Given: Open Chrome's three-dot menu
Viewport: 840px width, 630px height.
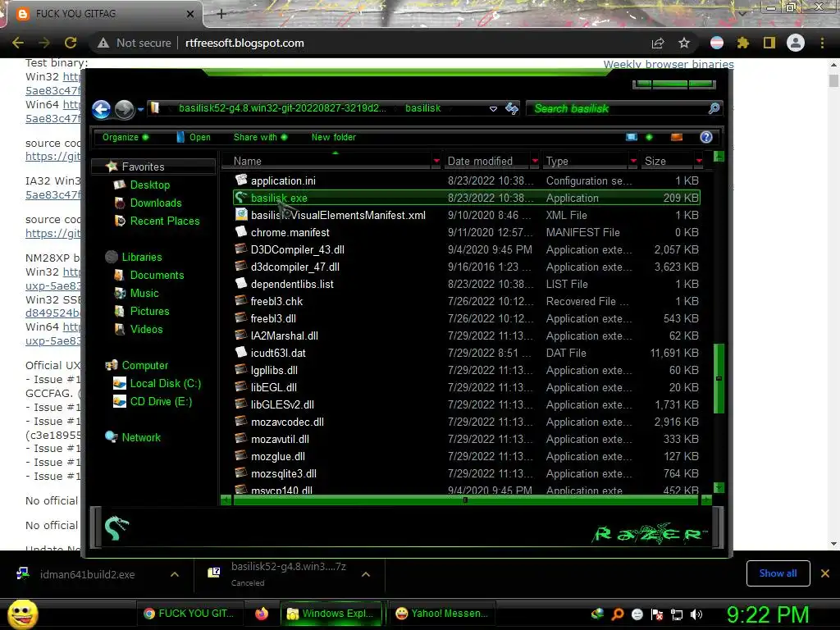Looking at the screenshot, I should [x=822, y=43].
